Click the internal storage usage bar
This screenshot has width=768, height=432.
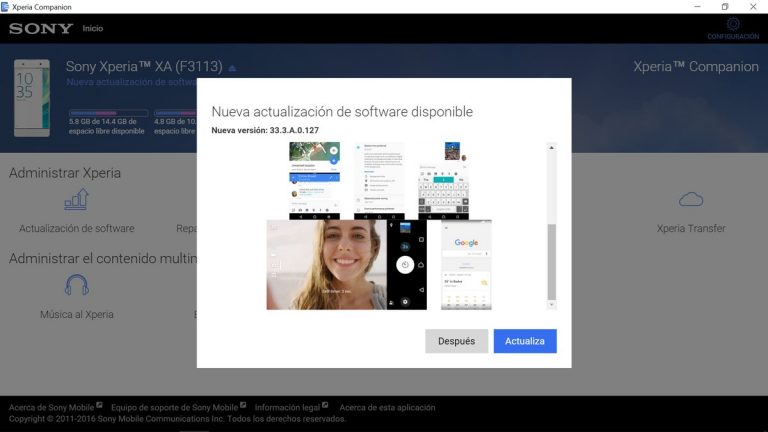(x=108, y=113)
